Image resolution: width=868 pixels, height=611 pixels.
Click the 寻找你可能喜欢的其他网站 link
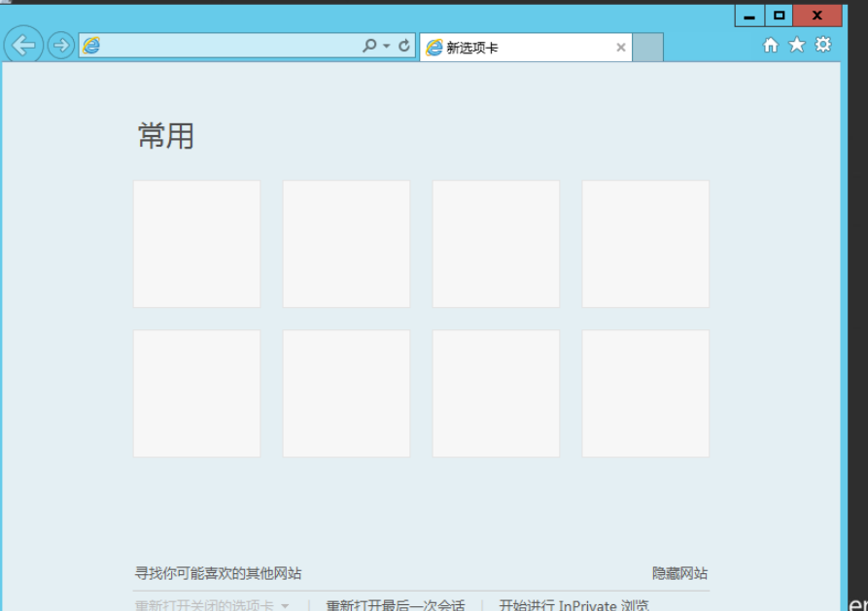pyautogui.click(x=218, y=573)
